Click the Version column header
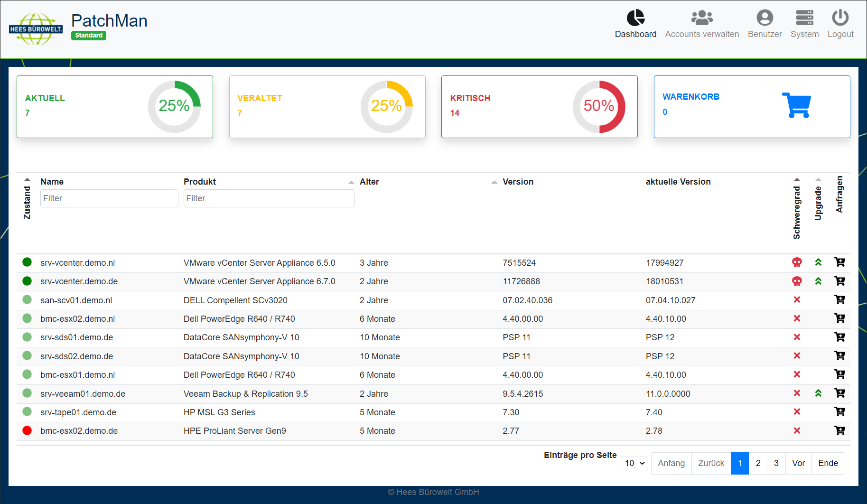The width and height of the screenshot is (867, 504). point(518,182)
